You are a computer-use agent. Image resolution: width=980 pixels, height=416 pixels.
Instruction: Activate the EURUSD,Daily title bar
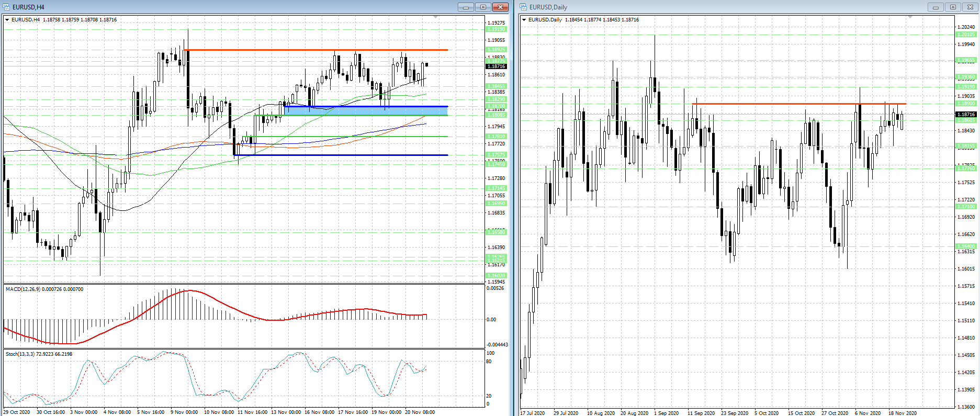(x=733, y=7)
